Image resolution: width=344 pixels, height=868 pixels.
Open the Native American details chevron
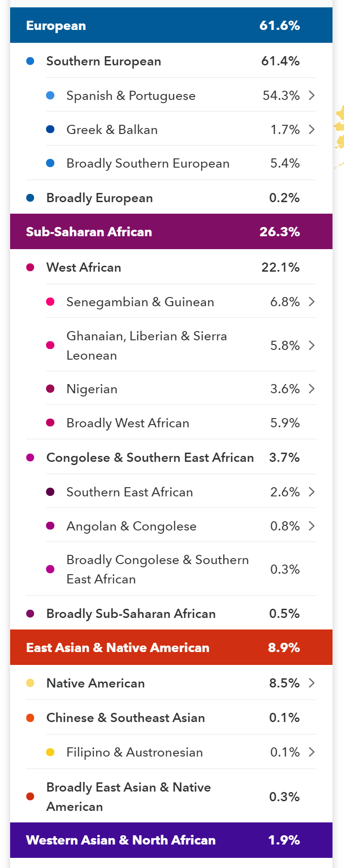pyautogui.click(x=312, y=682)
